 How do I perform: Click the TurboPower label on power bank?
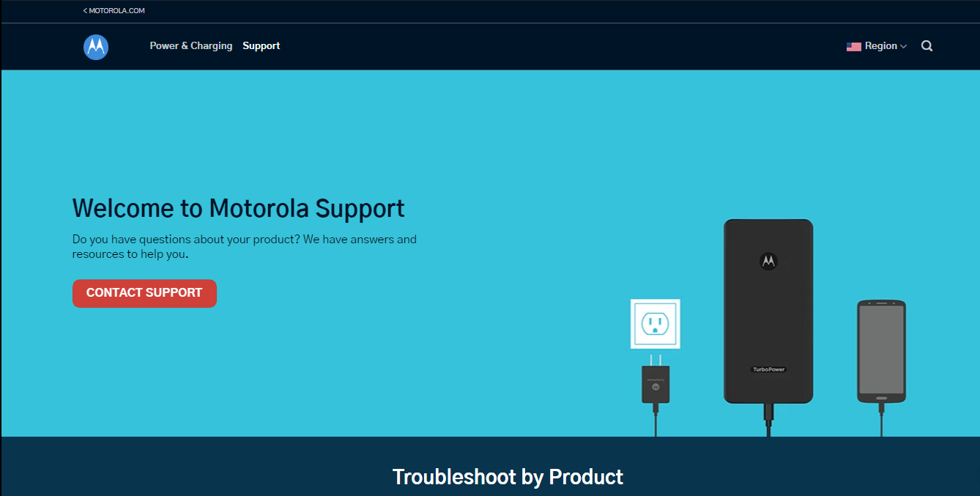768,369
